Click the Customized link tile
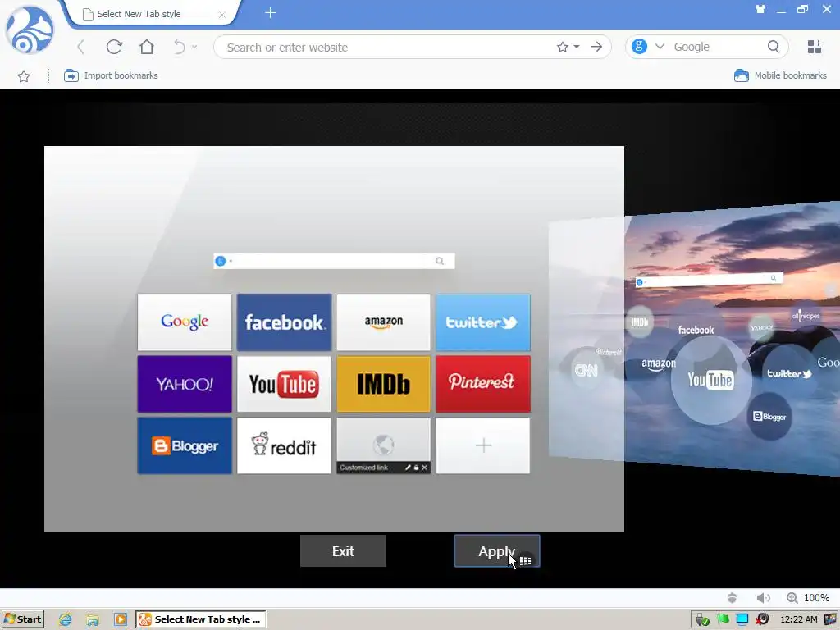The image size is (840, 630). (x=384, y=445)
